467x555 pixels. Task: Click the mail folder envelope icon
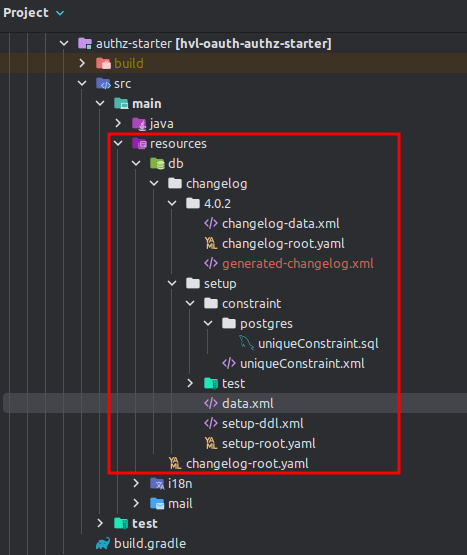click(x=157, y=503)
